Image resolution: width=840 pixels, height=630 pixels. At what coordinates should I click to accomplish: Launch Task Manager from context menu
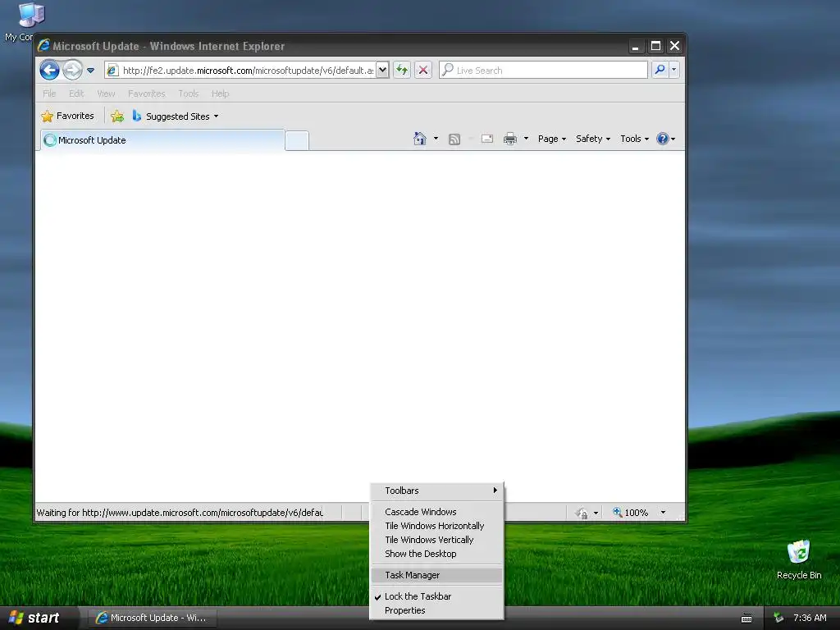click(x=436, y=575)
